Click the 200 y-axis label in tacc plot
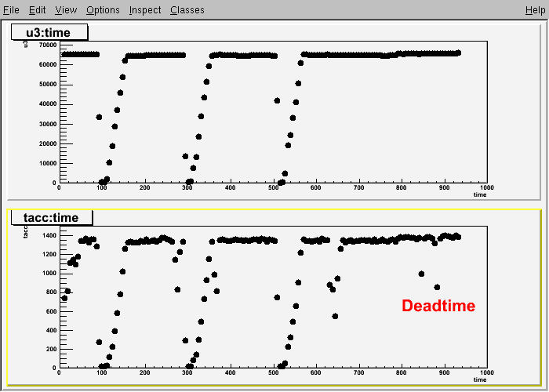 click(x=51, y=349)
